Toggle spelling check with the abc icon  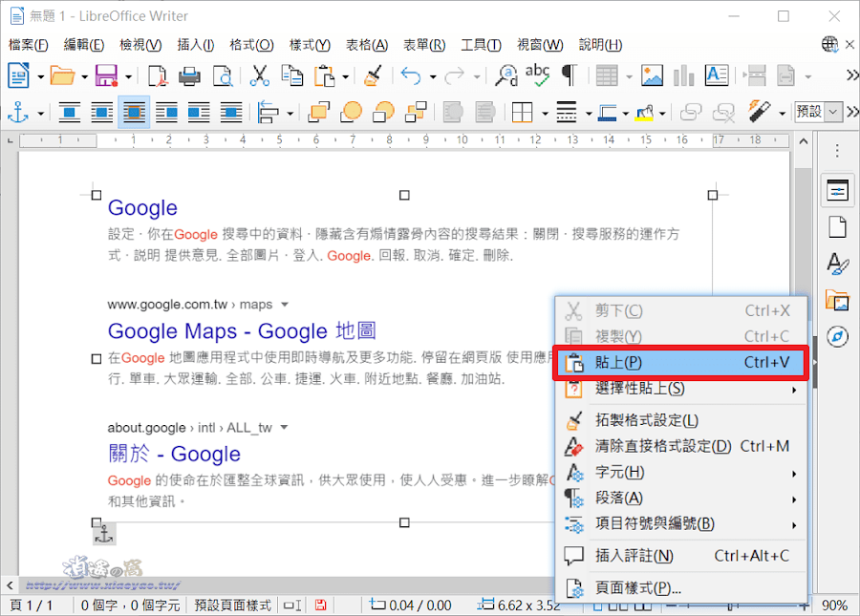[x=537, y=74]
